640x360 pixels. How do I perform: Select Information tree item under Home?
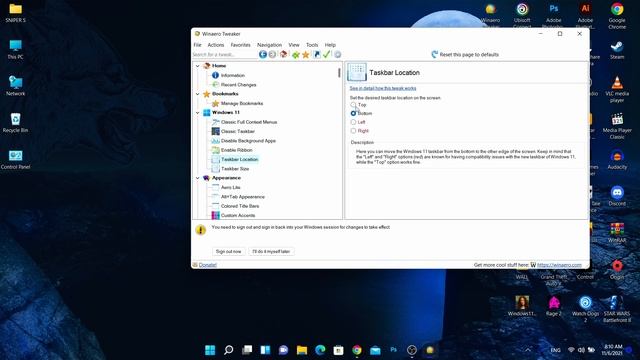point(233,76)
